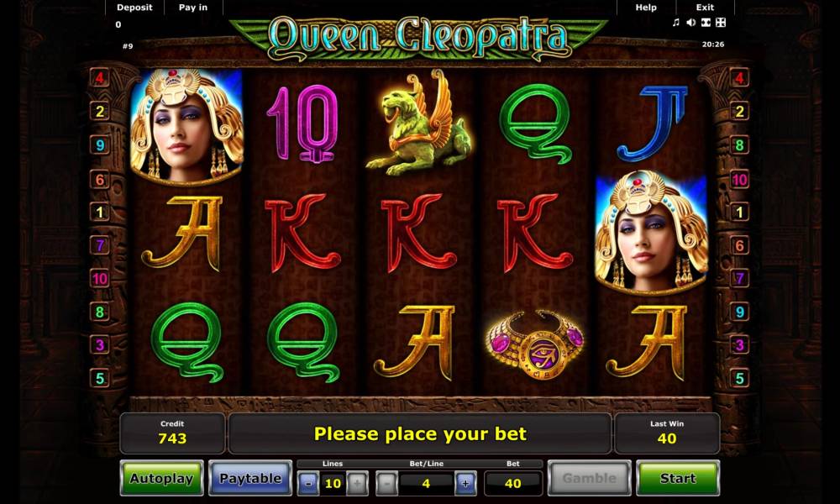Image resolution: width=840 pixels, height=504 pixels.
Task: Increase bet per line with plus button
Action: coord(465,484)
